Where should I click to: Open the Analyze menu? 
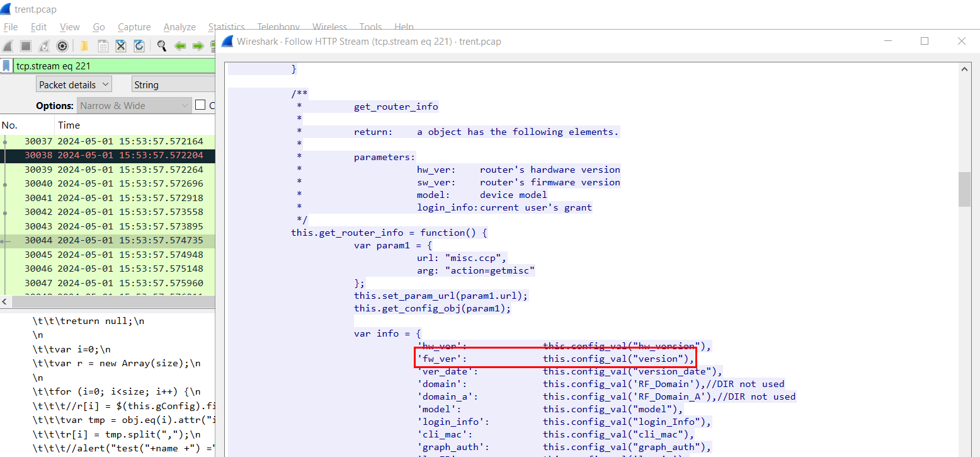point(179,27)
